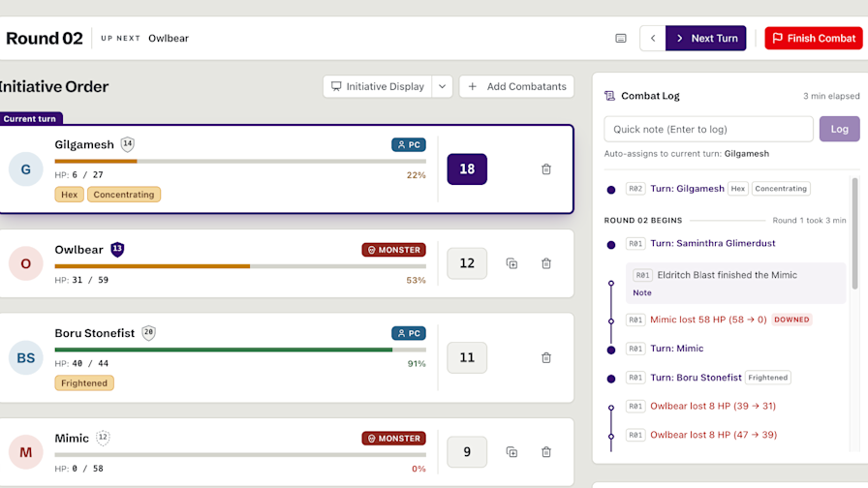
Task: Click Mimic's HP value 0 / 58
Action: [x=87, y=469]
